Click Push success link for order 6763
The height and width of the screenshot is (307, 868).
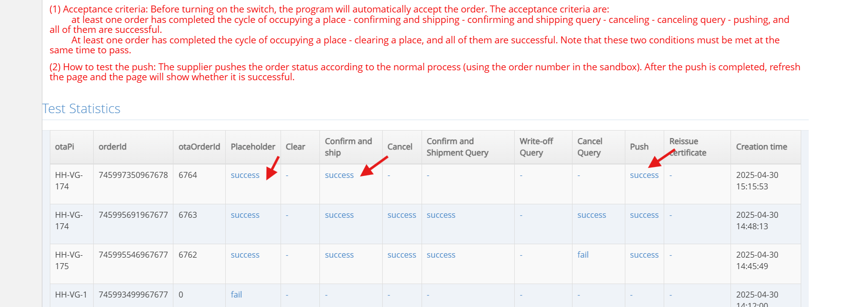644,215
